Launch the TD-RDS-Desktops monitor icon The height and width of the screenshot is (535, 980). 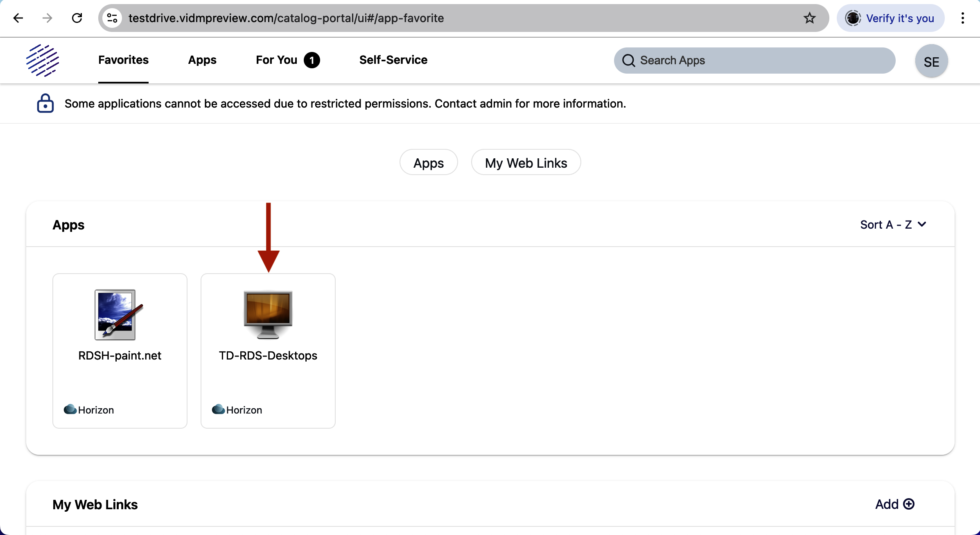click(268, 315)
